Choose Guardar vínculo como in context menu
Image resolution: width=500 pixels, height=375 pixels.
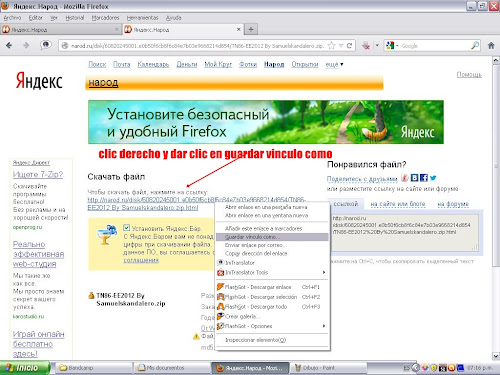point(272,237)
